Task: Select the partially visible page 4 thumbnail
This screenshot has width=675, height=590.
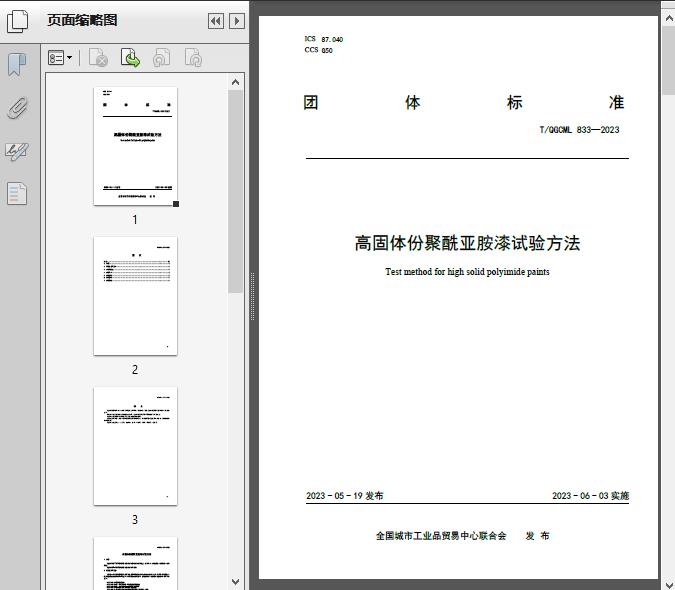Action: click(135, 563)
